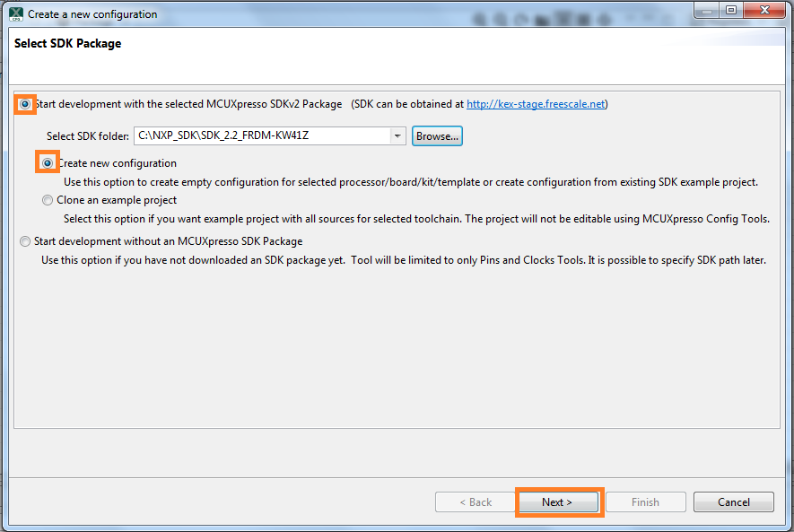The width and height of the screenshot is (794, 532).
Task: Click the Create a new configuration title text
Action: [x=92, y=14]
